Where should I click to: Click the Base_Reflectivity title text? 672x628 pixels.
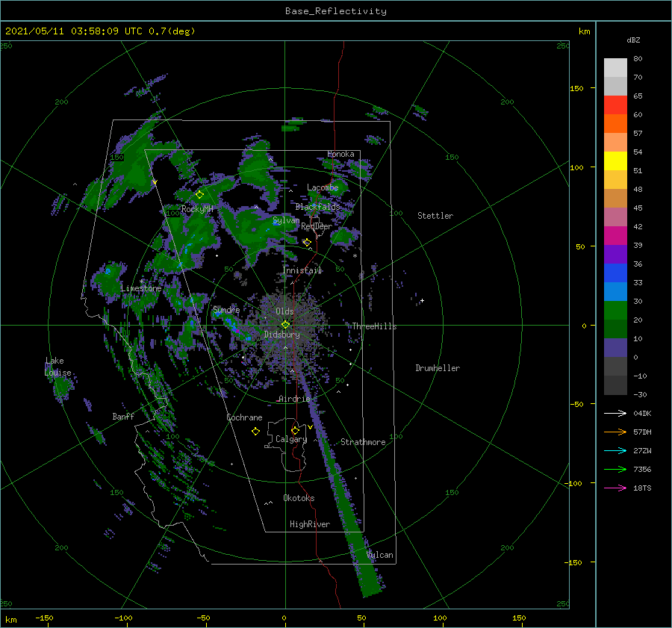click(336, 11)
